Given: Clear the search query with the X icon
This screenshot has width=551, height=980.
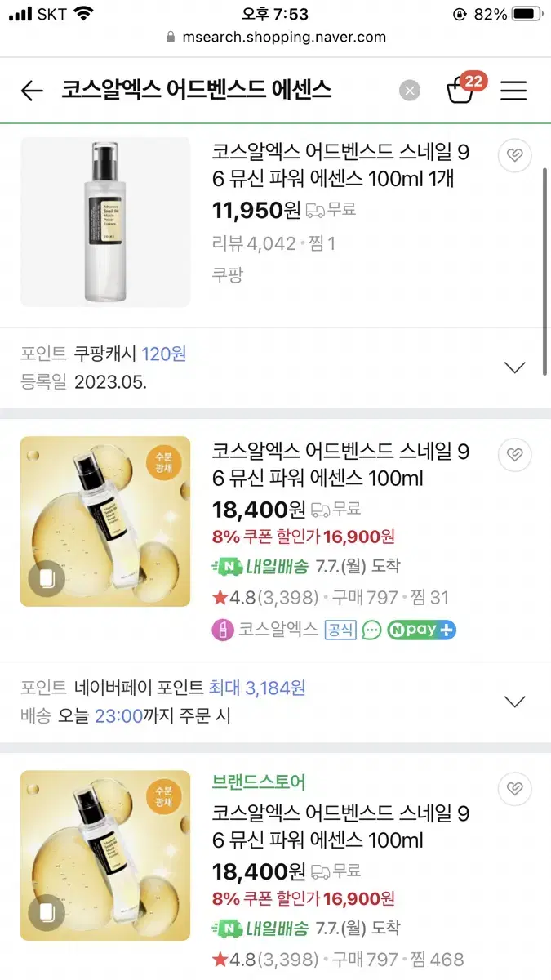Looking at the screenshot, I should click(x=410, y=90).
